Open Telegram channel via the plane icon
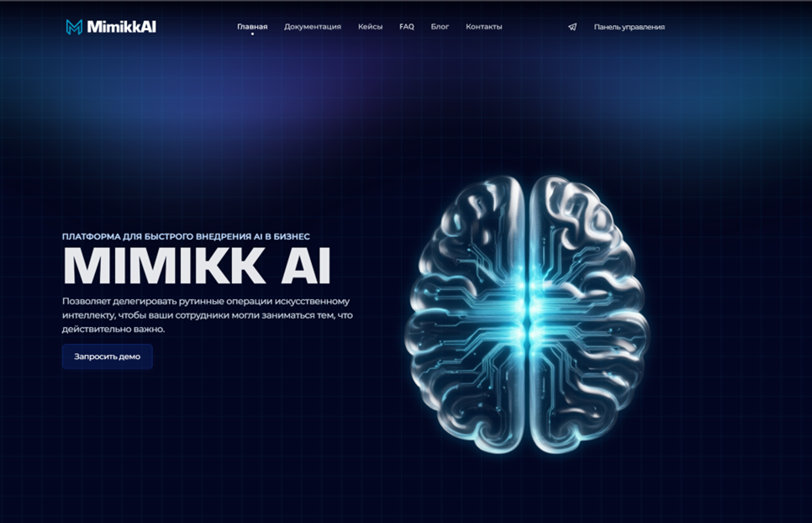Image resolution: width=812 pixels, height=523 pixels. pos(571,27)
